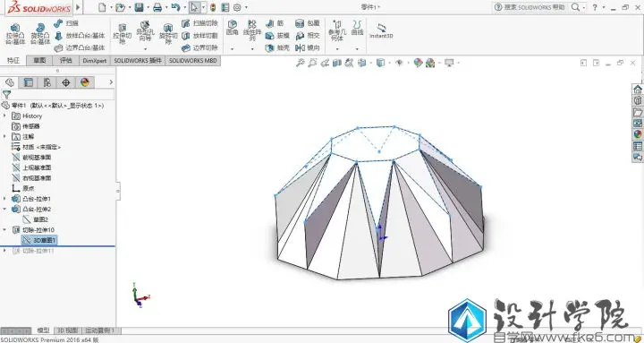
Task: Expand the dropdown under the Curves (曲线) tool
Action: (357, 49)
